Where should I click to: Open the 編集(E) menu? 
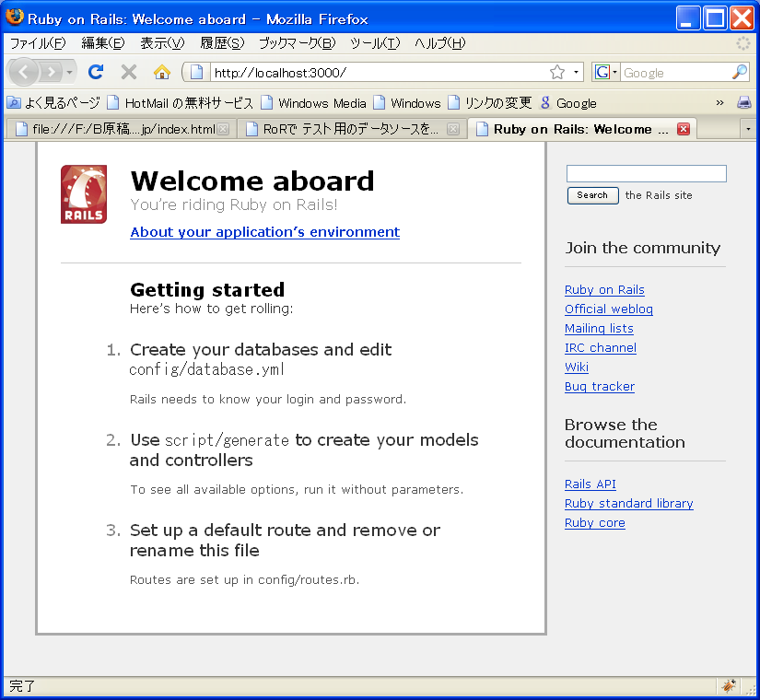[103, 43]
